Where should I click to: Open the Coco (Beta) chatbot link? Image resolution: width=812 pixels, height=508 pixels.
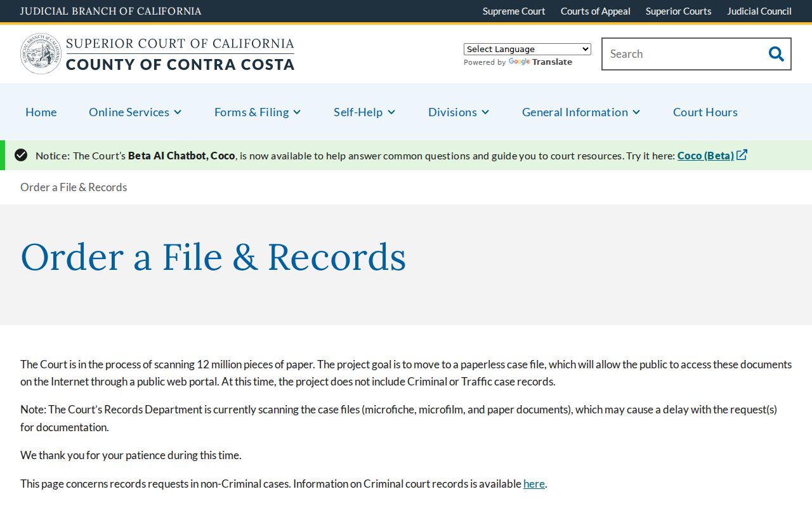(705, 156)
